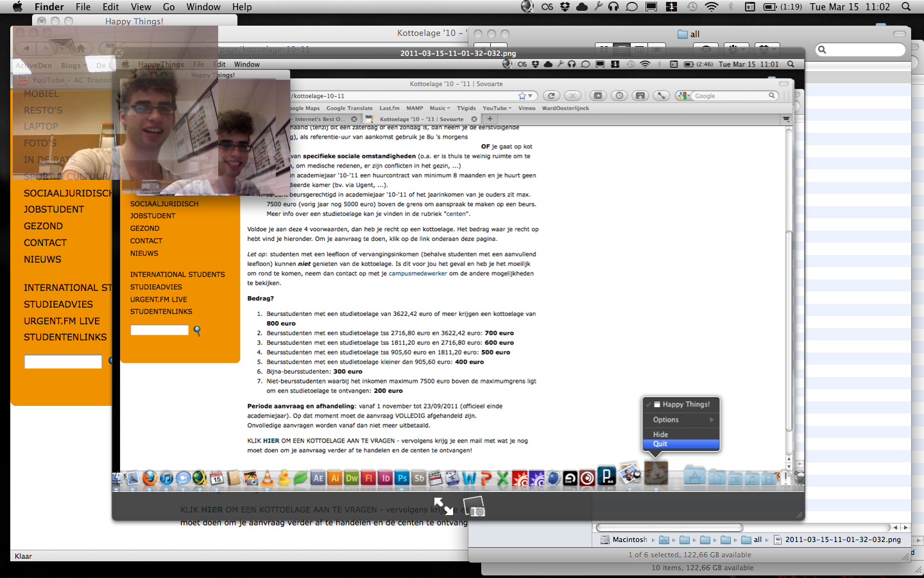Click the cloud status icon in the menu bar
The height and width of the screenshot is (578, 924).
point(582,7)
